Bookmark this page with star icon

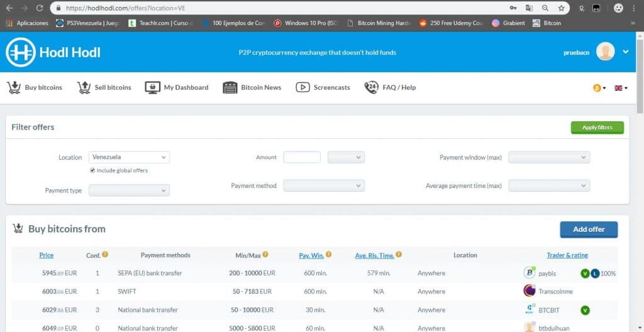coord(561,8)
